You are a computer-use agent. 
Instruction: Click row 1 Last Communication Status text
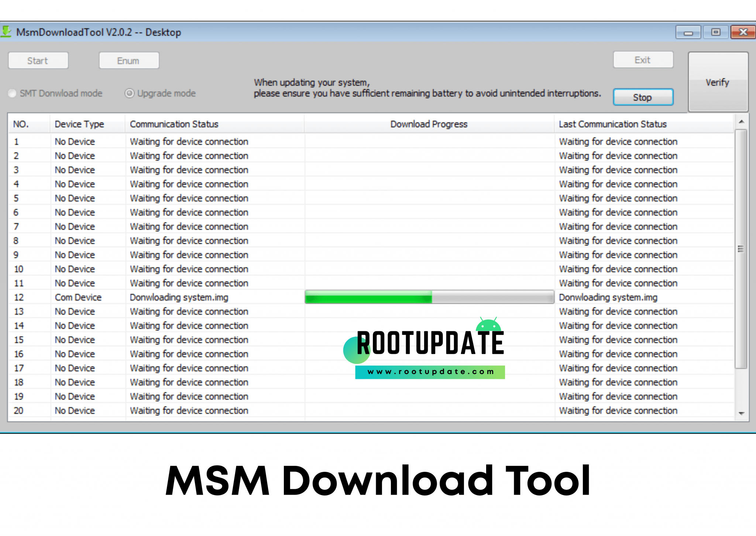(618, 142)
